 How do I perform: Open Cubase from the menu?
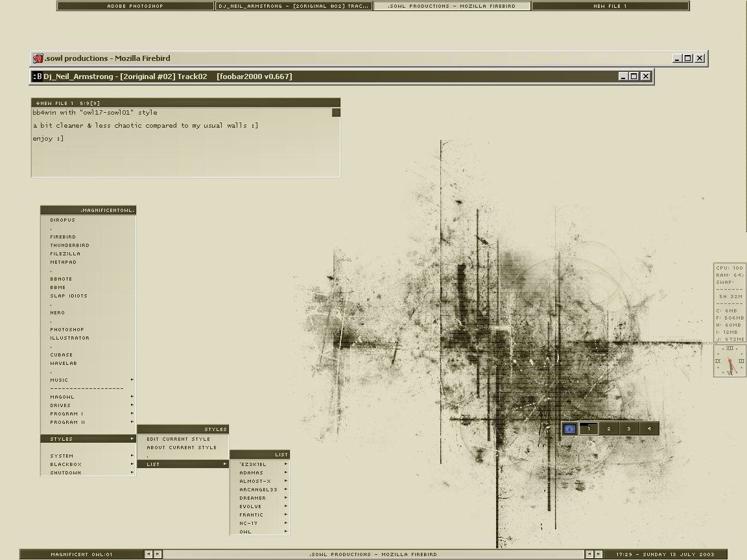click(x=88, y=355)
